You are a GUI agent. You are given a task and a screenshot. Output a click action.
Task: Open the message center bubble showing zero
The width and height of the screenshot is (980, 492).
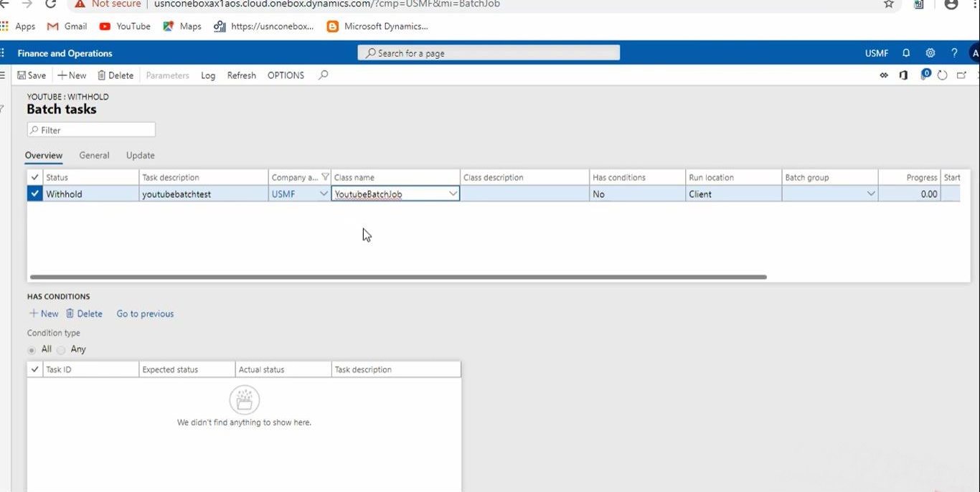(x=925, y=75)
